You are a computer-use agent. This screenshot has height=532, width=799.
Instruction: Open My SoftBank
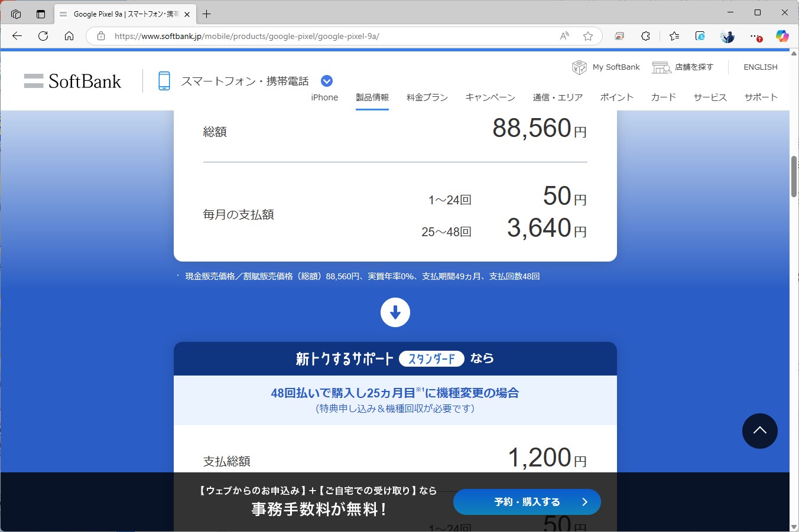(606, 67)
